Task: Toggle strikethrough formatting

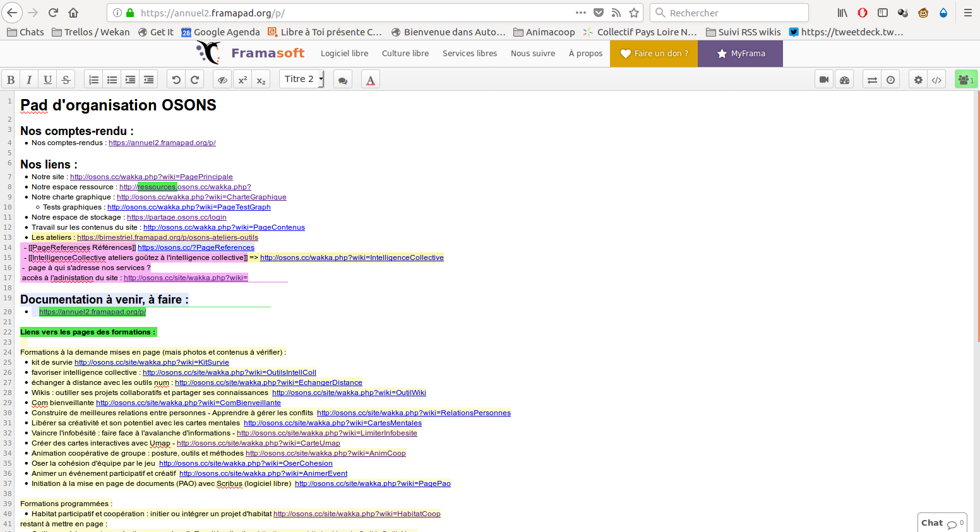Action: pos(66,80)
